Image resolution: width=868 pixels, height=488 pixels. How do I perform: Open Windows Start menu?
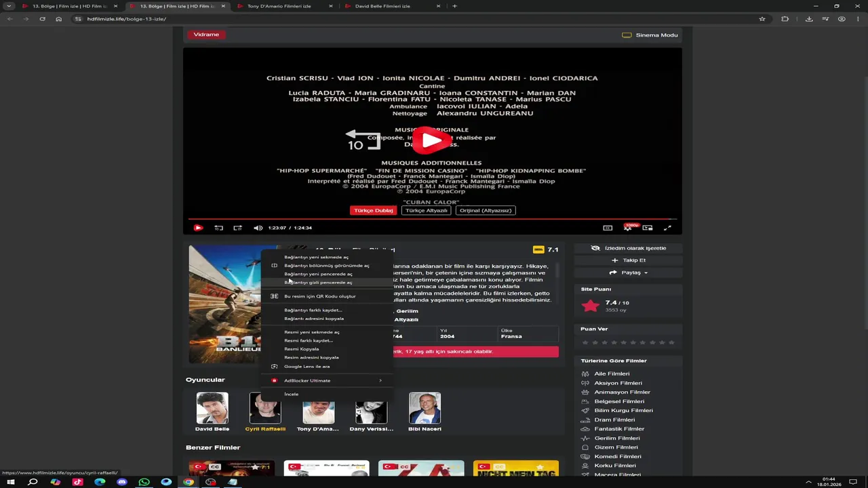pos(11,482)
